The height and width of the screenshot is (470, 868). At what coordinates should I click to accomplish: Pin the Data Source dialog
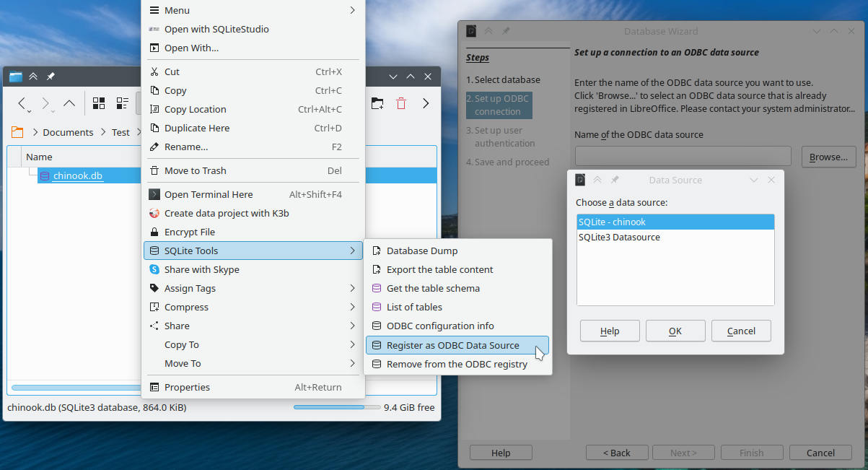click(615, 180)
